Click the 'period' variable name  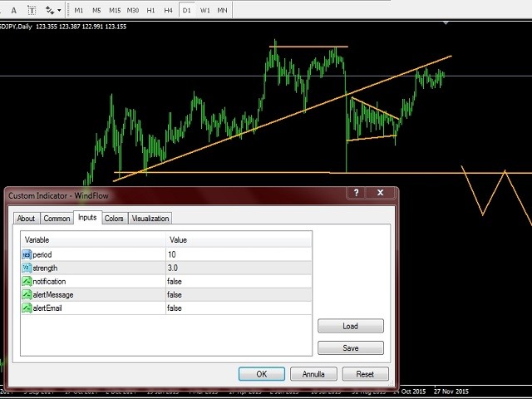pyautogui.click(x=42, y=255)
